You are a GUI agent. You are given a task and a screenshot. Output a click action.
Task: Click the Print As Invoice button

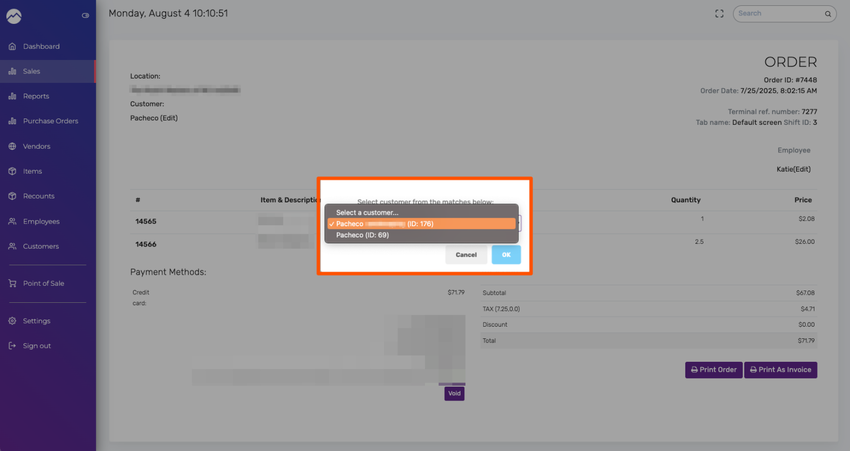(781, 370)
